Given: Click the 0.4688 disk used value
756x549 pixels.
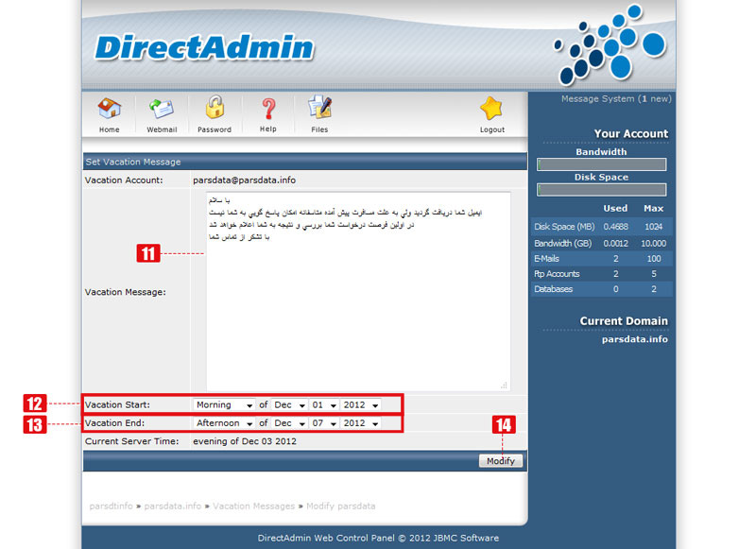Looking at the screenshot, I should 616,227.
